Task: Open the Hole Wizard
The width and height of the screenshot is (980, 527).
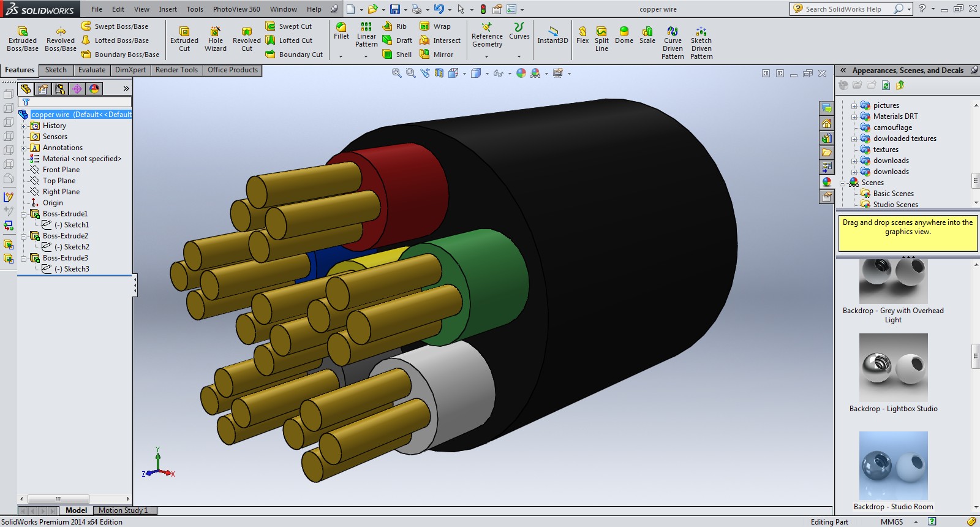Action: [x=216, y=39]
